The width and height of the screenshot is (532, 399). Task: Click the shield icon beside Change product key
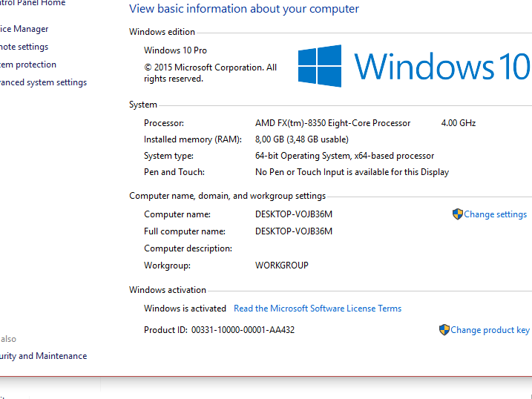[444, 330]
